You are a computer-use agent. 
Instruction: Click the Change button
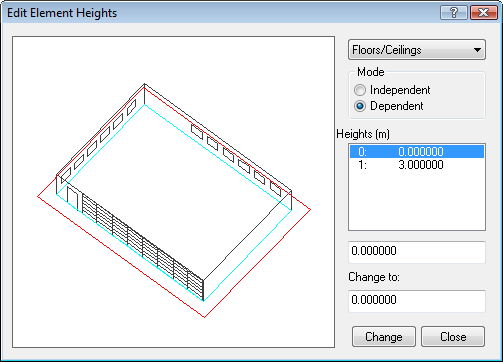(384, 337)
